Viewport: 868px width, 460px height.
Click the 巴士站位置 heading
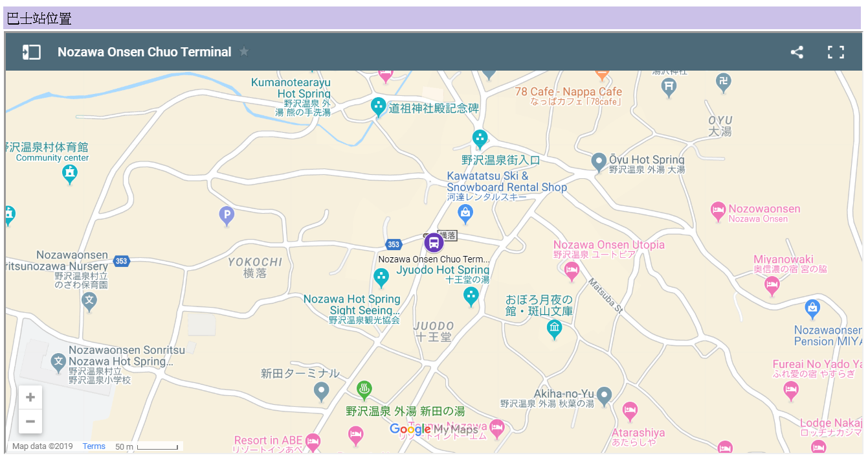39,19
